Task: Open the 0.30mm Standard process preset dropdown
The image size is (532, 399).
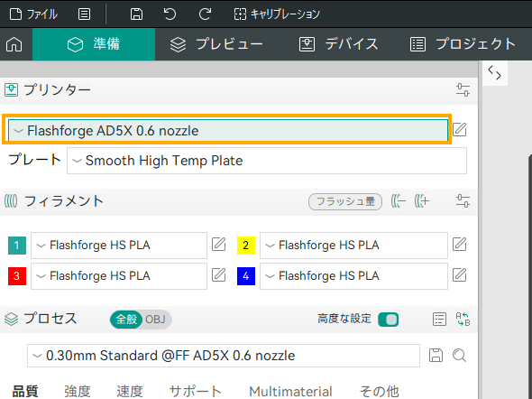Action: [224, 356]
